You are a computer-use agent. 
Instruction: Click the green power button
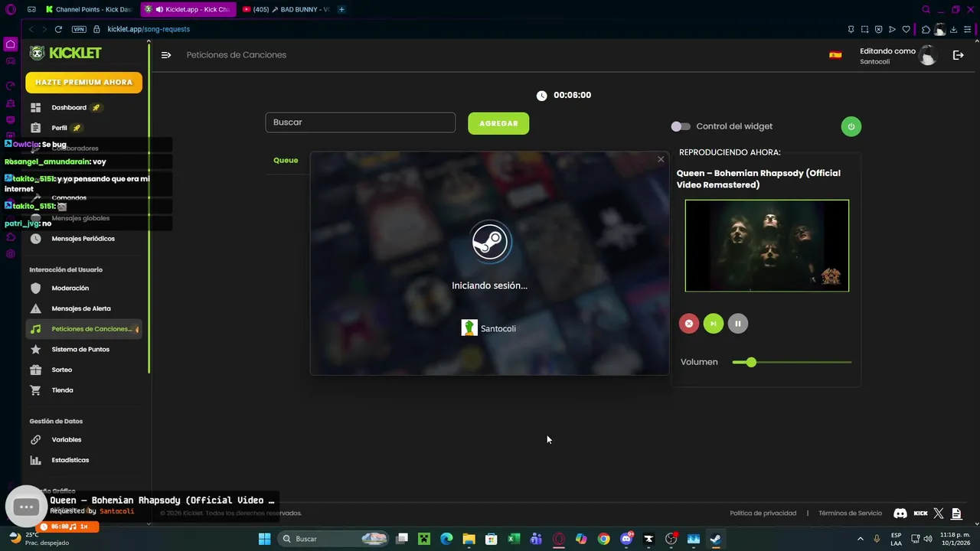point(851,126)
